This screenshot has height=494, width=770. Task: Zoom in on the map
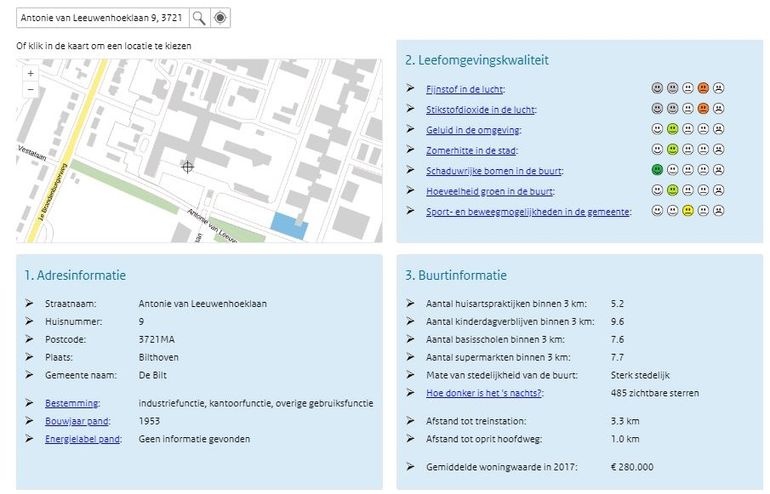tap(30, 73)
